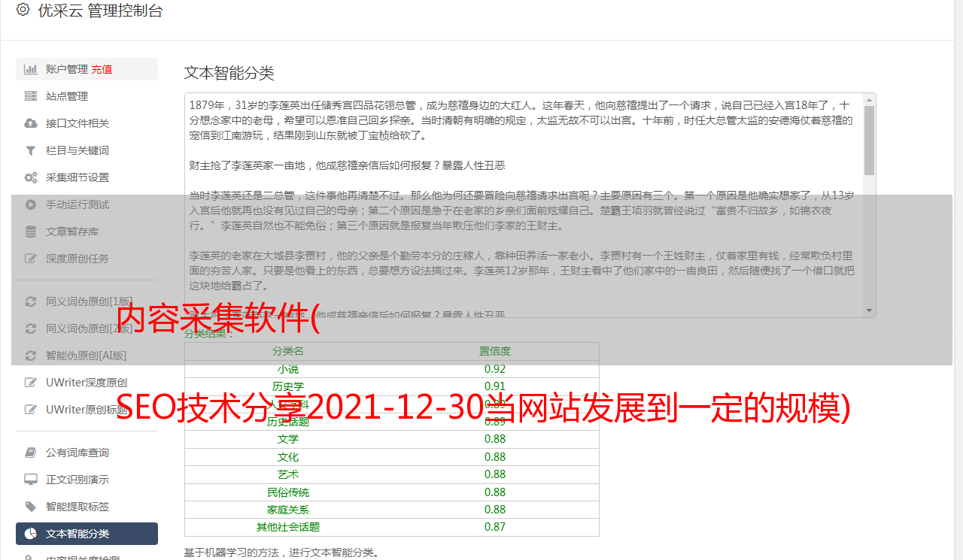
Task: Select the 小说 category cell
Action: tap(288, 369)
